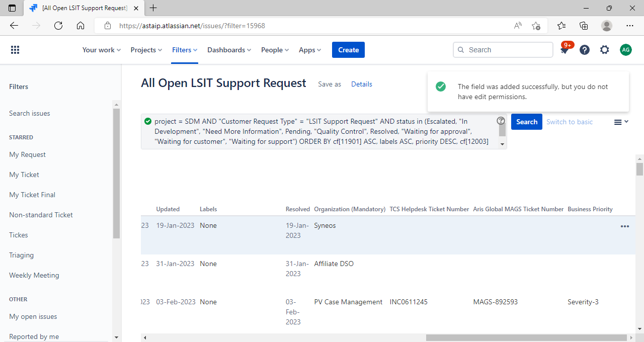Select the MAGS-892593 cell
This screenshot has width=644, height=342.
[x=496, y=302]
